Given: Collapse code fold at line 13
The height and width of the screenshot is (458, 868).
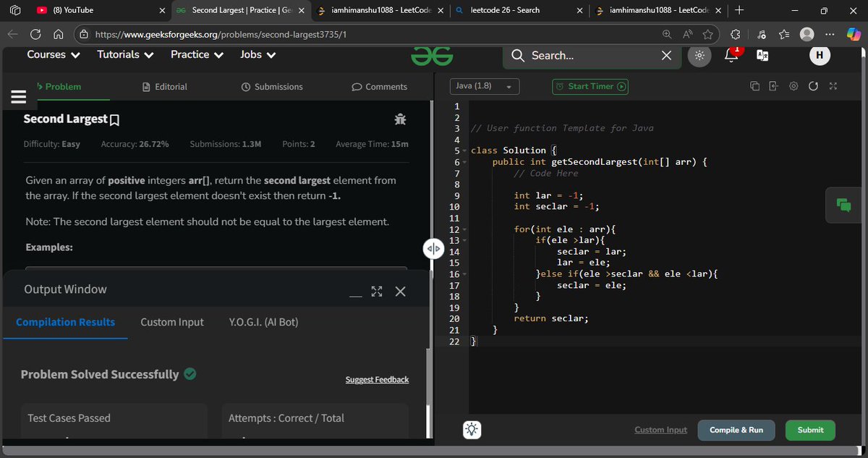Looking at the screenshot, I should [x=465, y=240].
